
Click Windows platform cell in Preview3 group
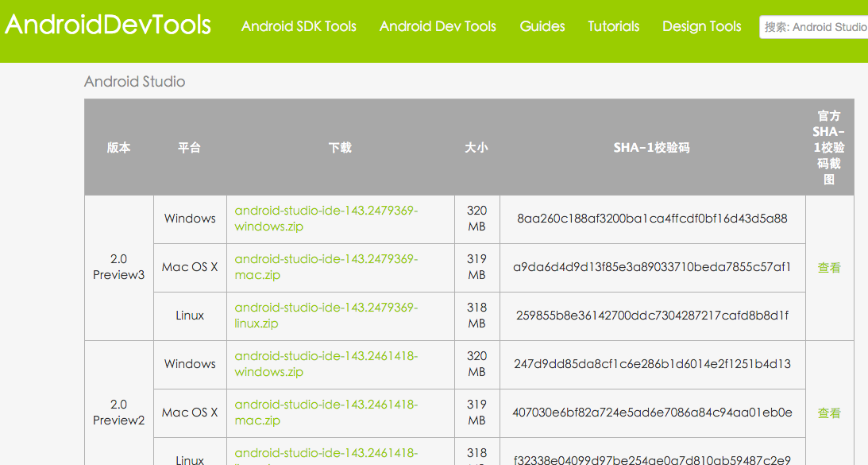click(x=190, y=219)
